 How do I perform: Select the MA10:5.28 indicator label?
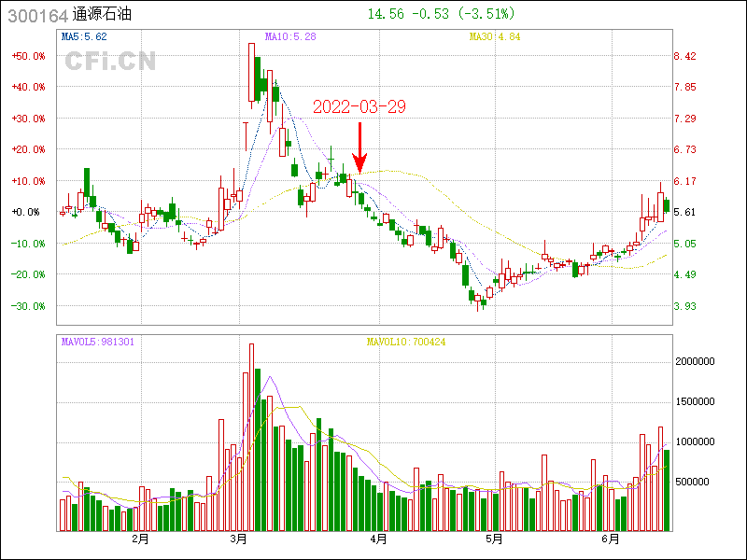pos(290,37)
